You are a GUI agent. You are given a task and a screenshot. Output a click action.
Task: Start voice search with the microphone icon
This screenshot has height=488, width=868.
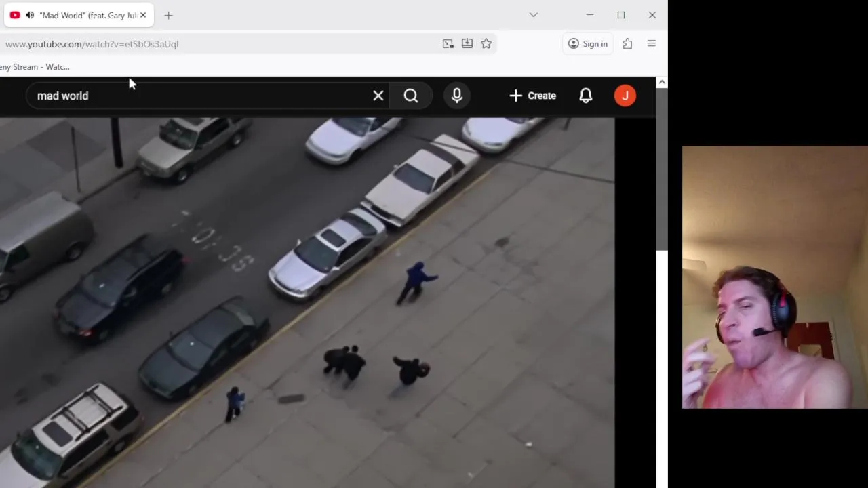[x=457, y=96]
